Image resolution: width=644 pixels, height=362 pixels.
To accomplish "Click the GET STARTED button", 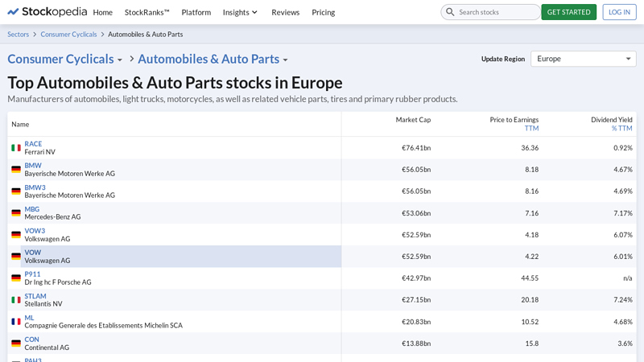I will tap(569, 12).
